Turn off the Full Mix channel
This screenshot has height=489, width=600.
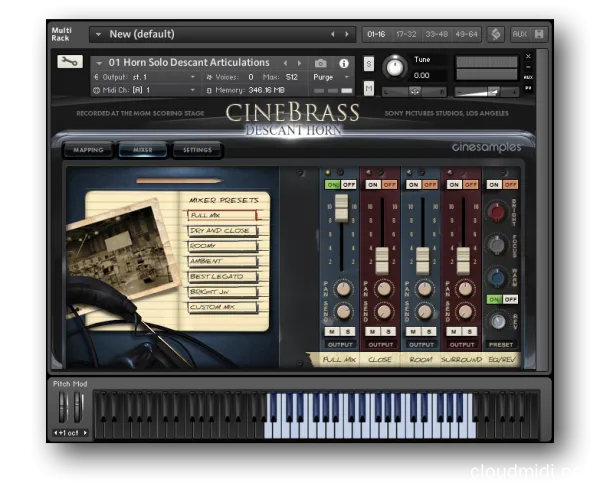click(349, 185)
